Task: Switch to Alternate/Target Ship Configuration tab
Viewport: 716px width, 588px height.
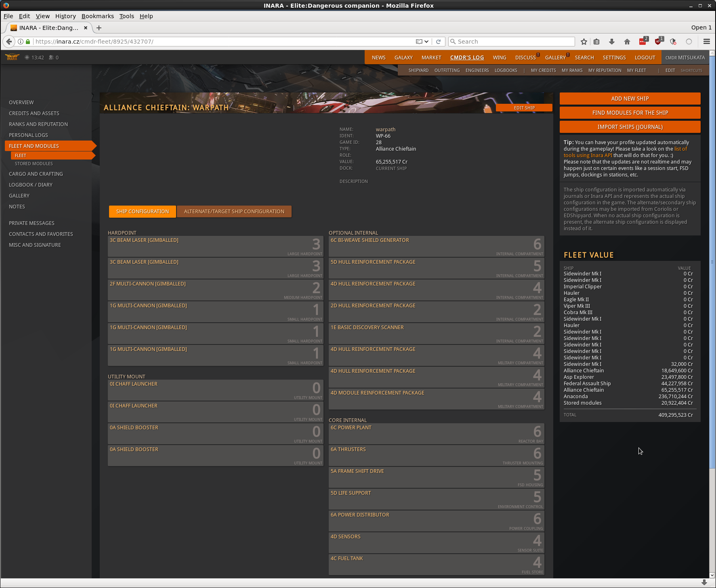Action: tap(234, 211)
